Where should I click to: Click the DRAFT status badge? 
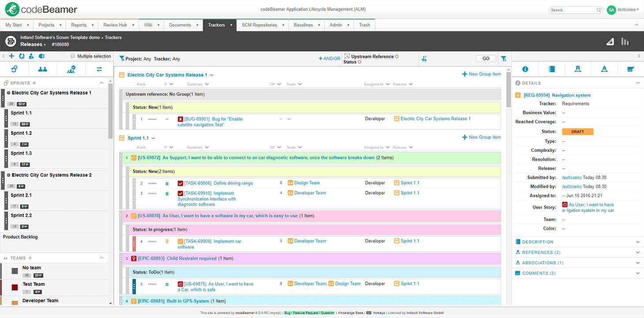pyautogui.click(x=577, y=132)
